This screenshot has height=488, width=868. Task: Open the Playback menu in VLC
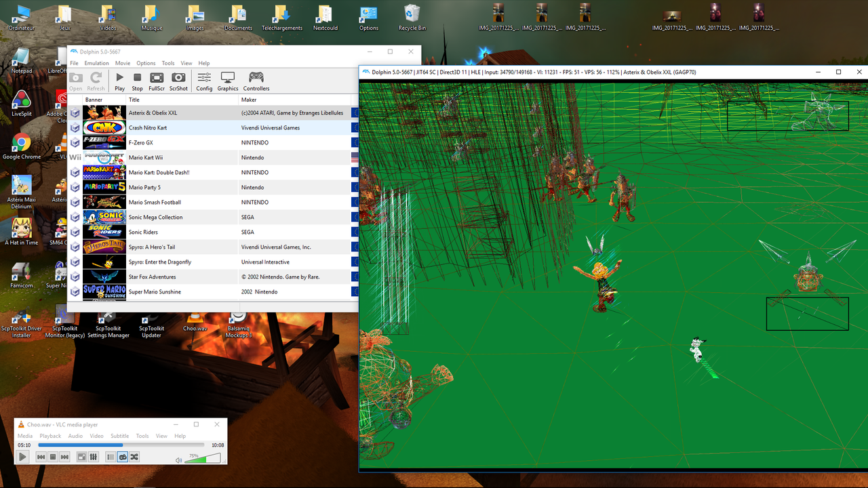click(50, 436)
